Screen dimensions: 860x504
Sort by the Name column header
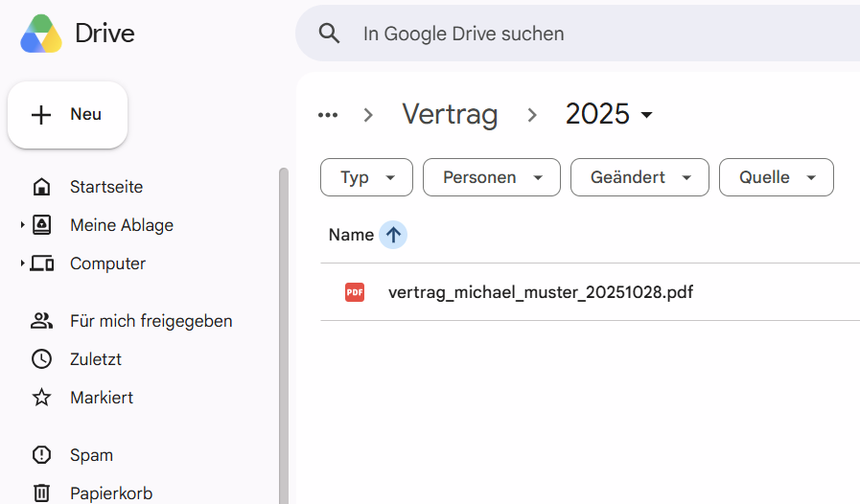point(351,235)
